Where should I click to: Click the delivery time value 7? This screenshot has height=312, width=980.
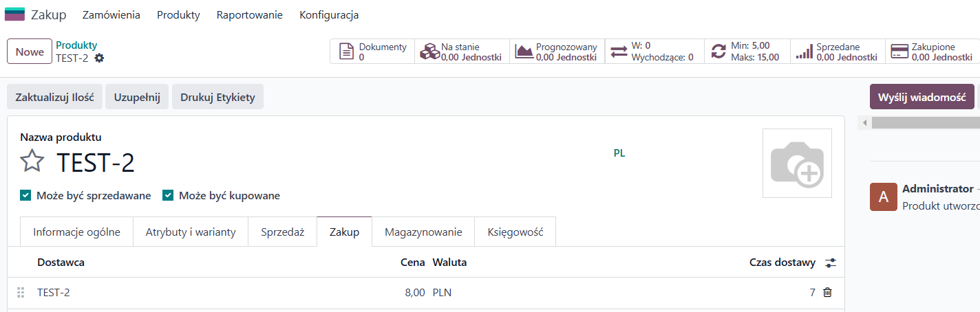[x=812, y=293]
